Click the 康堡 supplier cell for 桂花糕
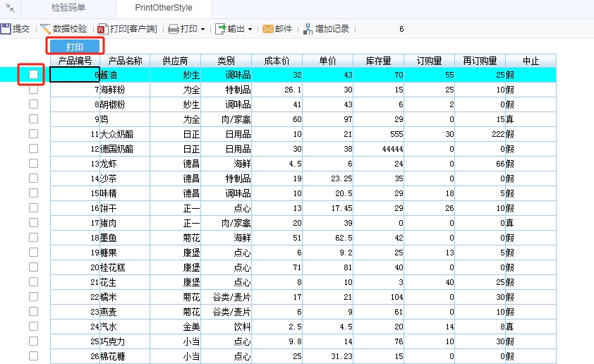 [x=176, y=267]
